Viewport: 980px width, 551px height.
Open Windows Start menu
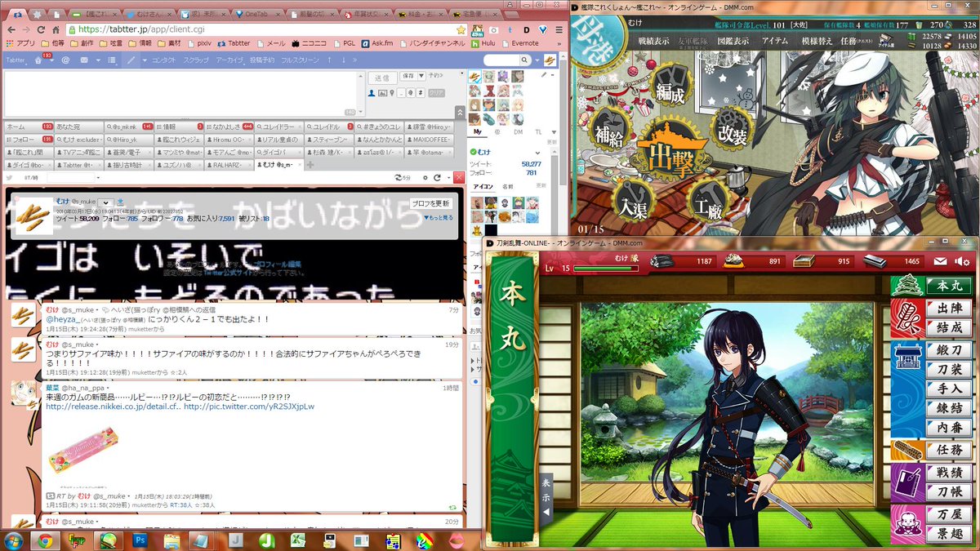coord(14,540)
